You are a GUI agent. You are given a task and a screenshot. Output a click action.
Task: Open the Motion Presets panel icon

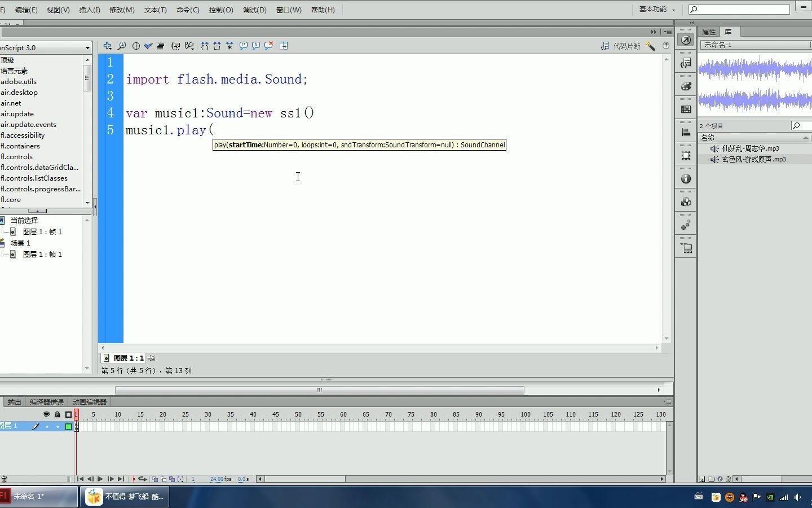[x=686, y=225]
